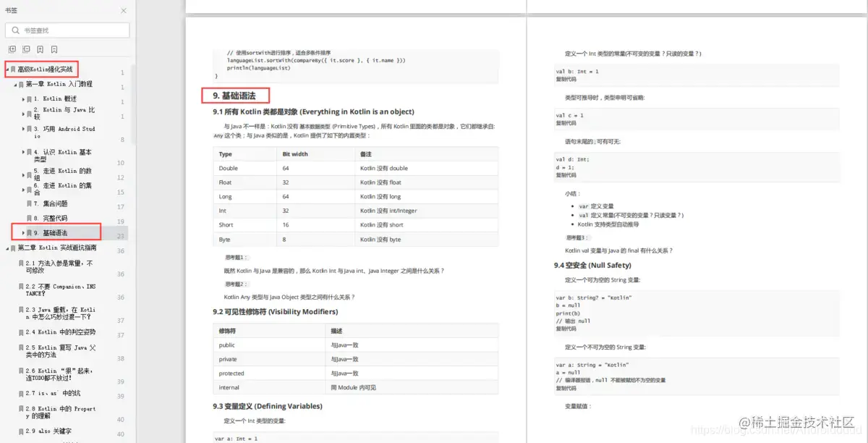Click the Bit width column header
Viewport: 868px width, 443px height.
click(x=316, y=154)
